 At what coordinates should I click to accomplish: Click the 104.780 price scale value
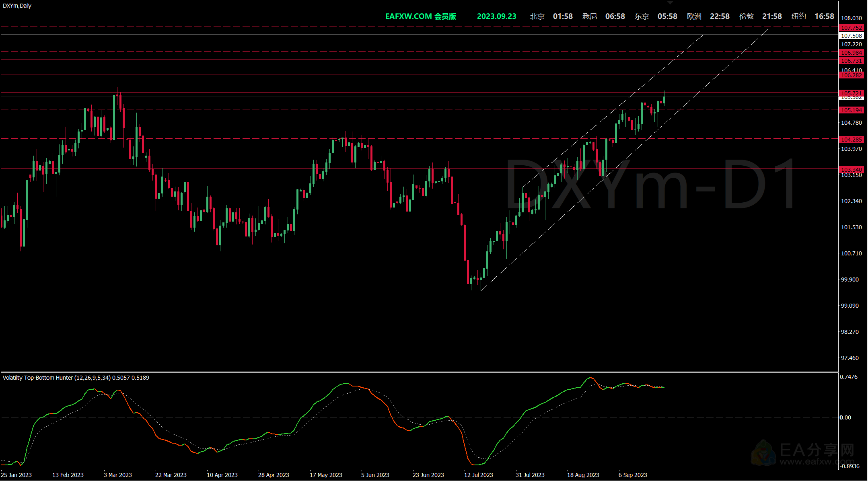point(852,123)
